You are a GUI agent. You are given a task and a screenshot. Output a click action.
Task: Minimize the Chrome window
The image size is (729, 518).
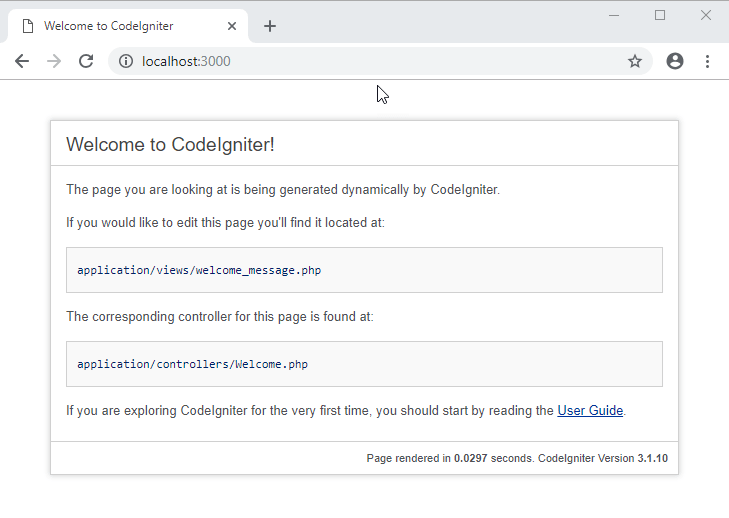coord(614,15)
